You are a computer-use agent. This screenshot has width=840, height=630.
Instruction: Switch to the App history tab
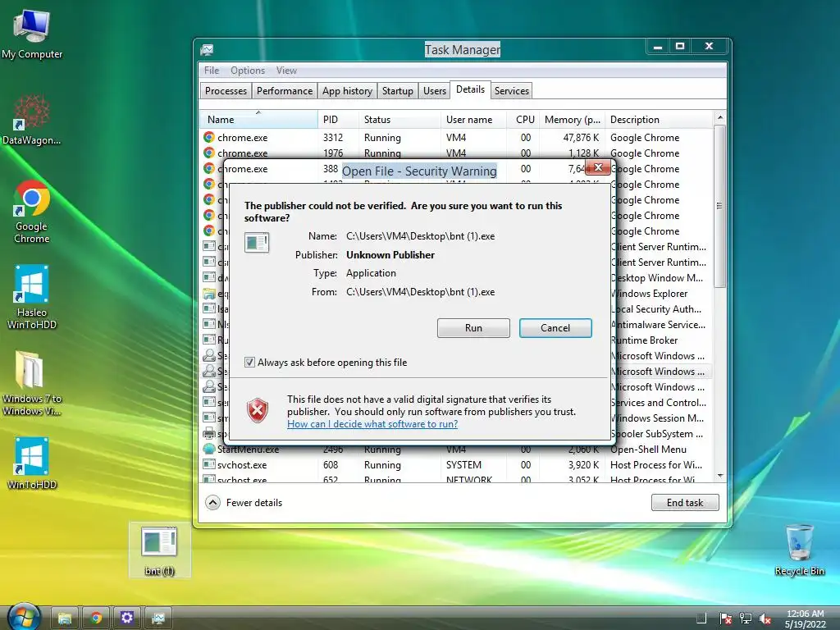point(347,90)
